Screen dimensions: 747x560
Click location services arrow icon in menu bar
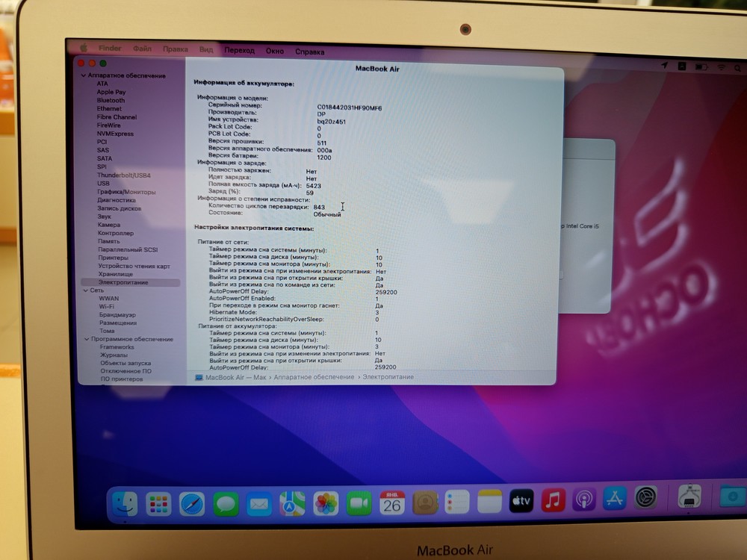(x=665, y=66)
